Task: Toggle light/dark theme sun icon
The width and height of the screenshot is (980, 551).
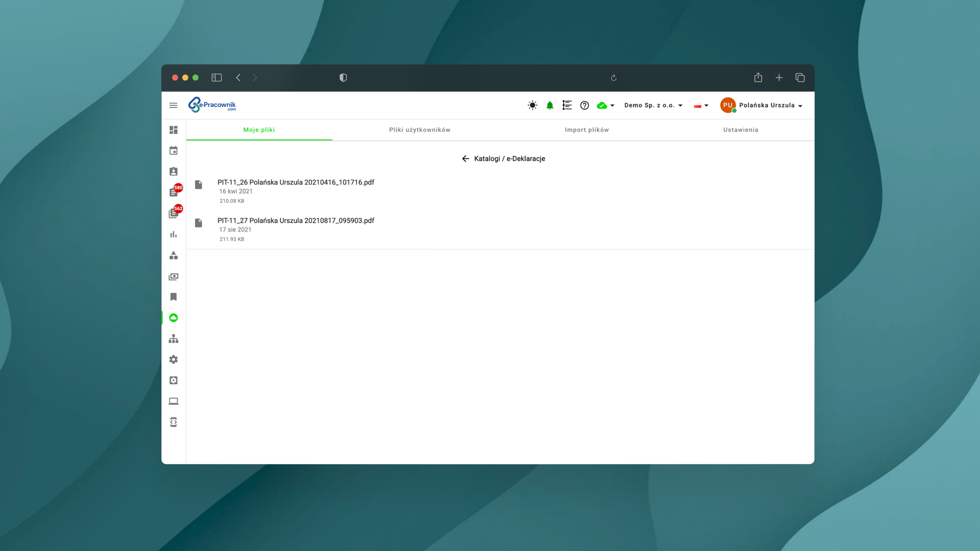Action: (x=533, y=105)
